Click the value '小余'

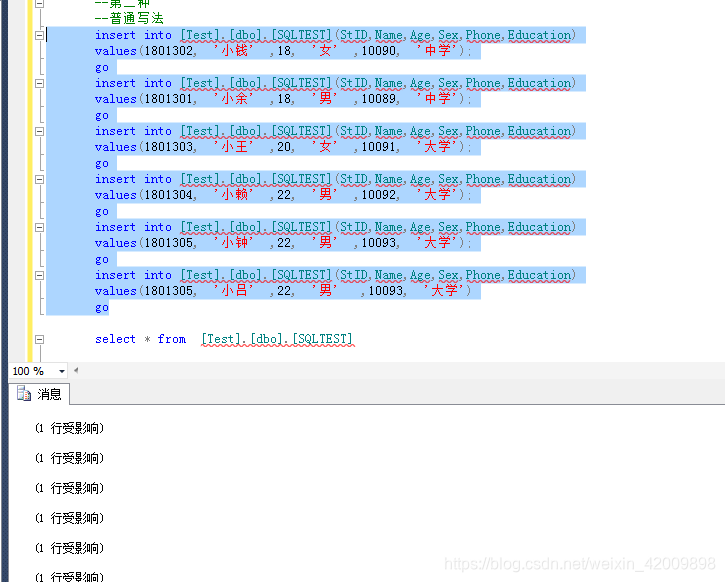click(x=233, y=99)
